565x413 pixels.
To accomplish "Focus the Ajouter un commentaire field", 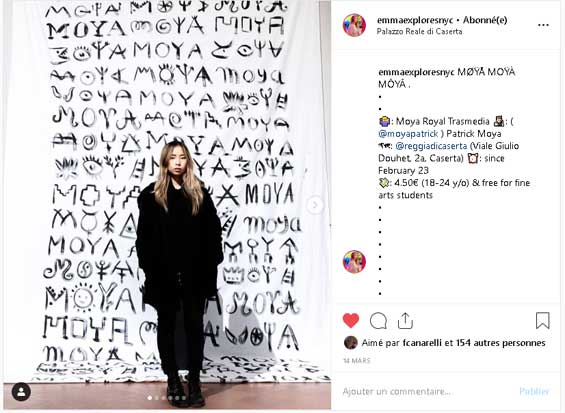I will coord(425,391).
